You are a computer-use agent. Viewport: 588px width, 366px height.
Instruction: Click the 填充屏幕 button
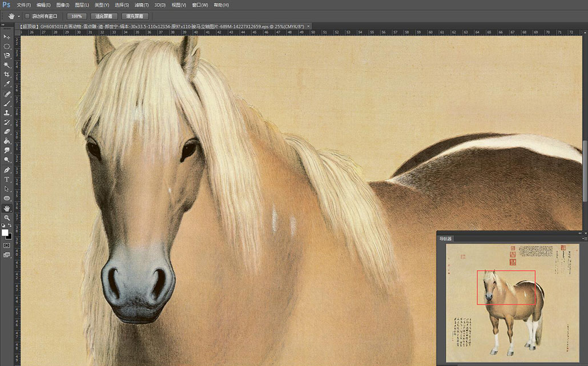[135, 16]
